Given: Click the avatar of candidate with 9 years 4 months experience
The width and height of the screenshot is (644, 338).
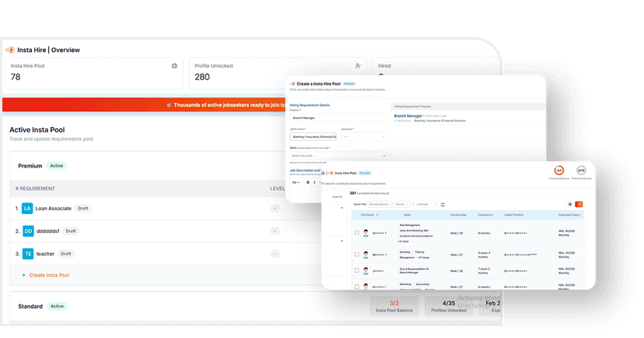Looking at the screenshot, I should (x=366, y=255).
